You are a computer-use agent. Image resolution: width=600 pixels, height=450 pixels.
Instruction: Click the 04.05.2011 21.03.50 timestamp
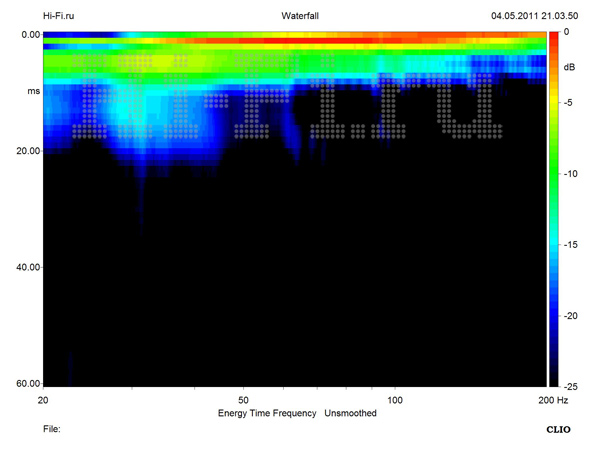tap(540, 16)
